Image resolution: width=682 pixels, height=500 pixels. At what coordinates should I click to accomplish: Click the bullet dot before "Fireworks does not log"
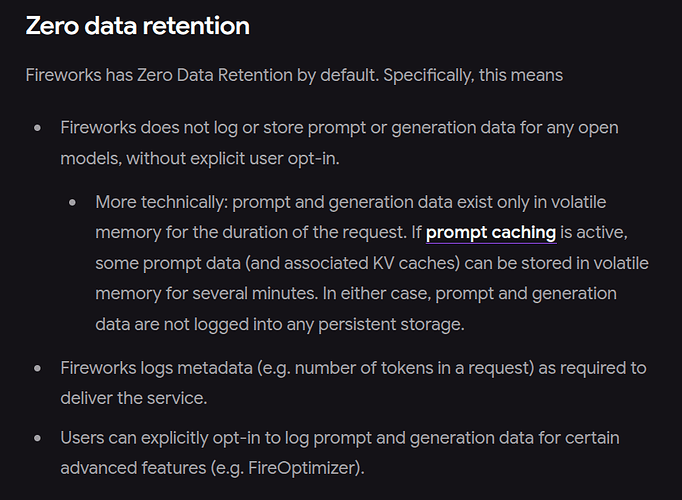[37, 128]
